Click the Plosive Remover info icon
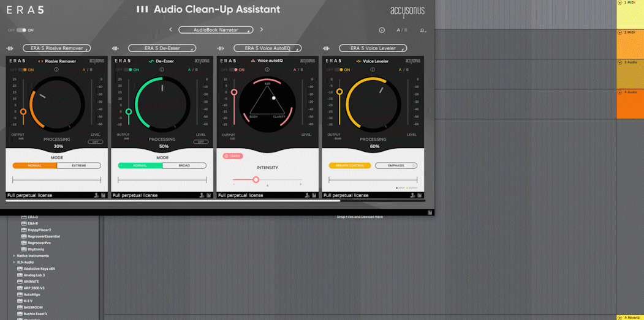Screen dimensions: 644x320 click(x=56, y=70)
